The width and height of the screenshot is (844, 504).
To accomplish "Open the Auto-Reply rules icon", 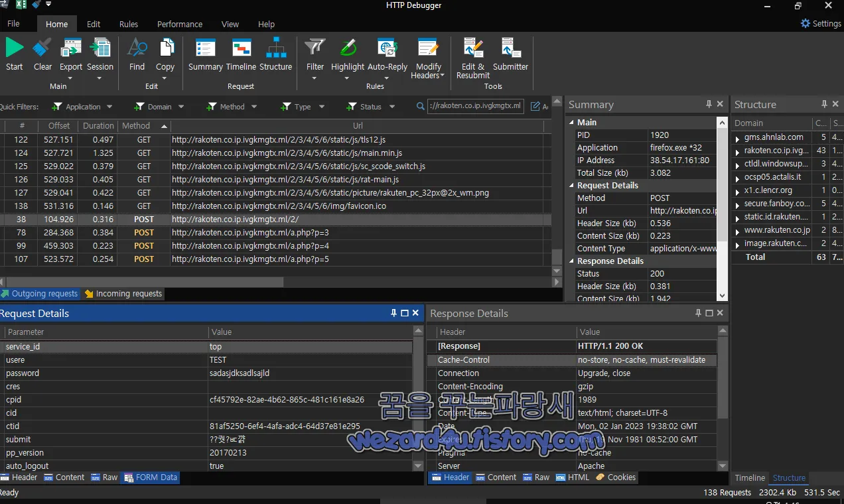I will pyautogui.click(x=387, y=48).
